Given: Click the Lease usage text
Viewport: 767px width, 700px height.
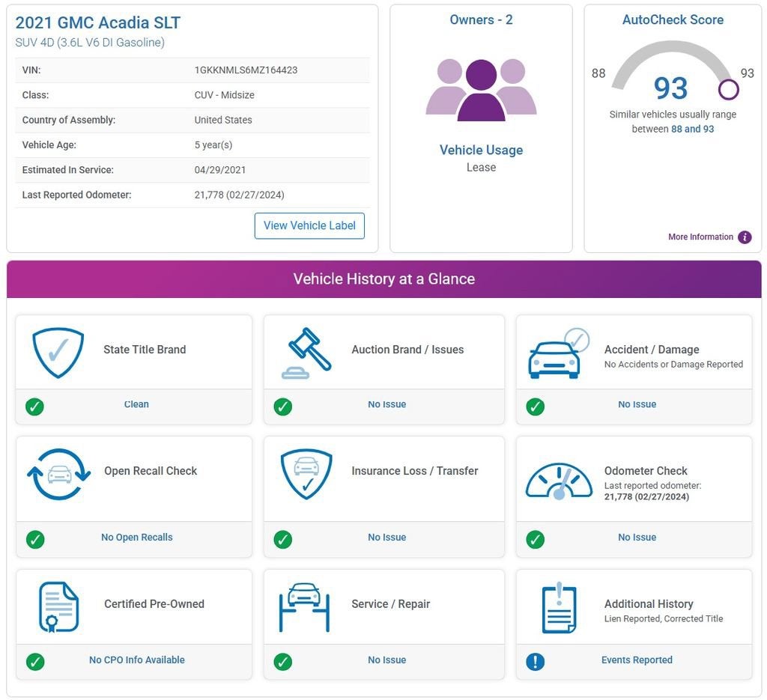Looking at the screenshot, I should pyautogui.click(x=481, y=167).
